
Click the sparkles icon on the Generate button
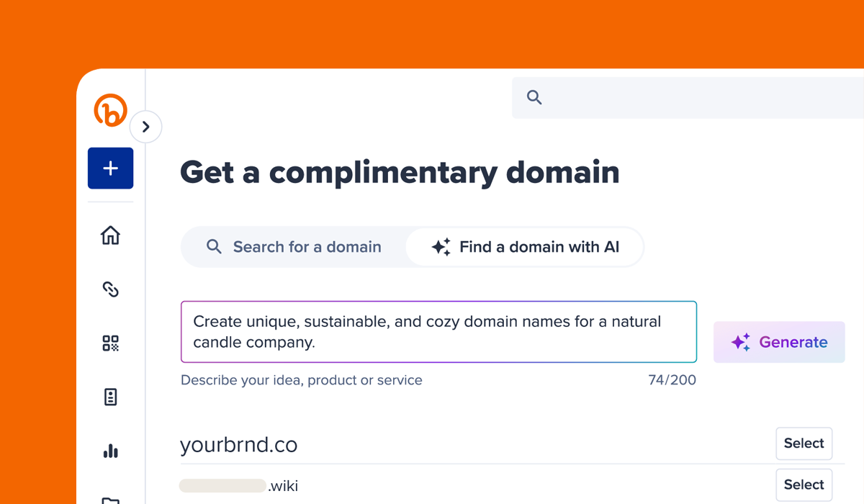[x=740, y=342]
